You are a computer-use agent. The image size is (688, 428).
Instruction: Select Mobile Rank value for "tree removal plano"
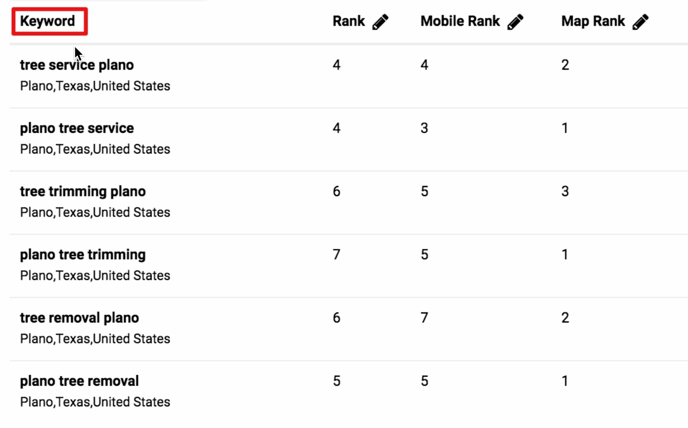click(425, 318)
